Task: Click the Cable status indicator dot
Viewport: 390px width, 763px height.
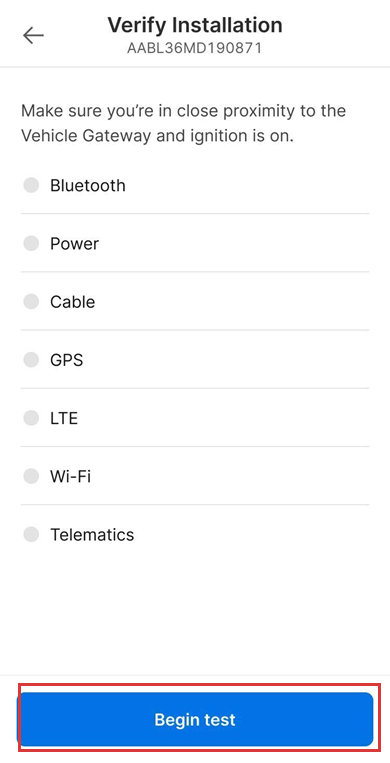Action: click(x=31, y=302)
